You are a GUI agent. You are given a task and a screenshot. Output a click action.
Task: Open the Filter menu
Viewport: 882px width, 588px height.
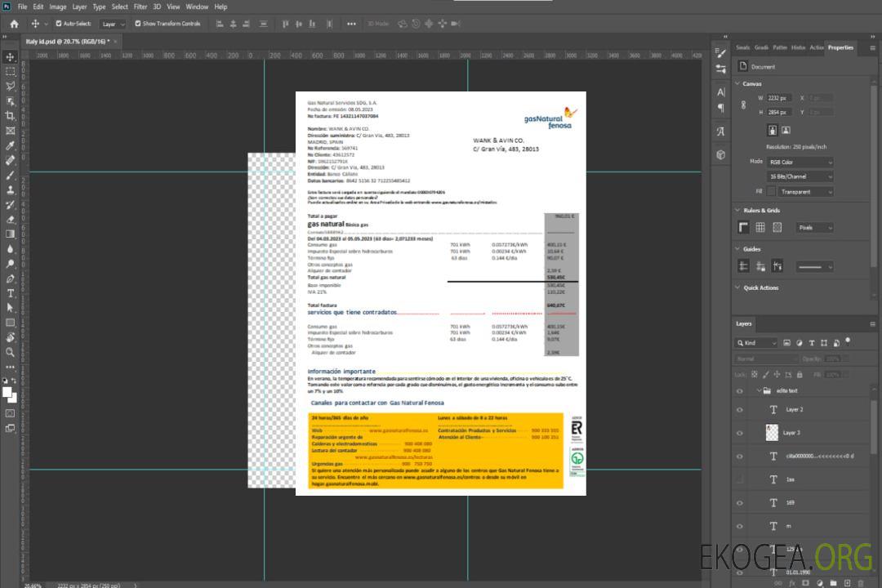(140, 7)
